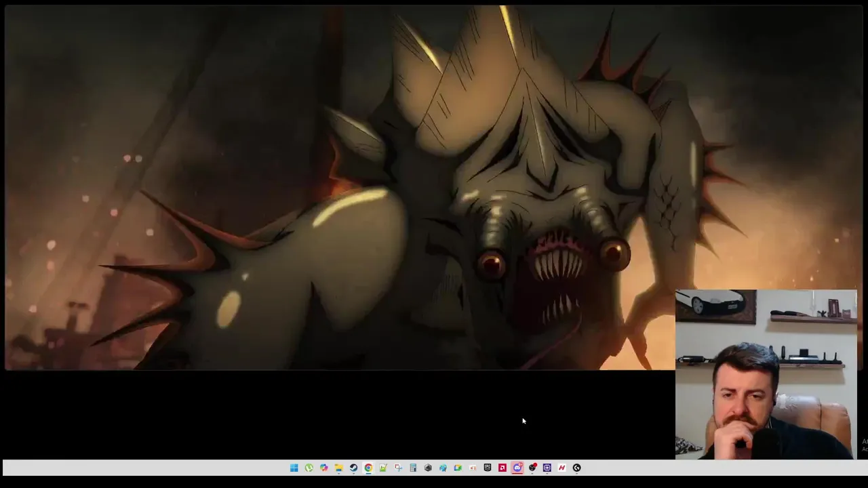Screen dimensions: 868x488
Task: Open the dark gray cube taskbar icon
Action: [428, 468]
